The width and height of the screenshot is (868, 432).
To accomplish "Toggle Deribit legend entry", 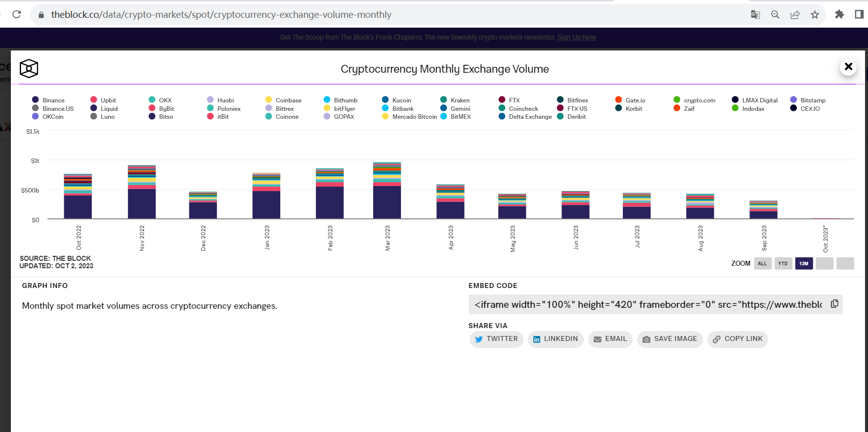I will 571,116.
